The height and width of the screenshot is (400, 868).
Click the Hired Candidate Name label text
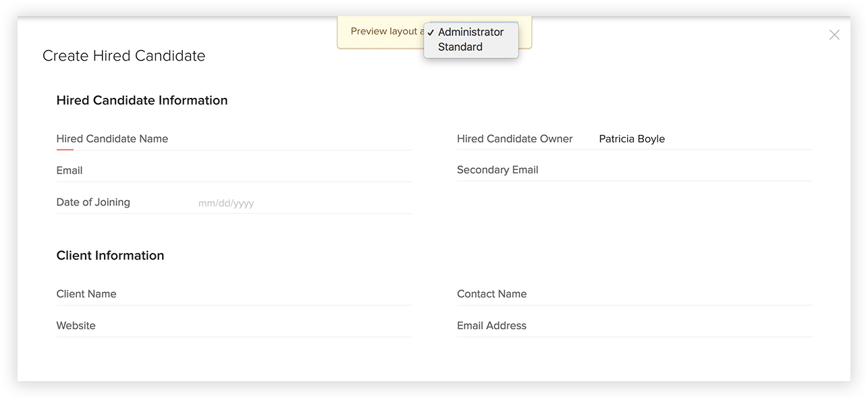pos(112,139)
